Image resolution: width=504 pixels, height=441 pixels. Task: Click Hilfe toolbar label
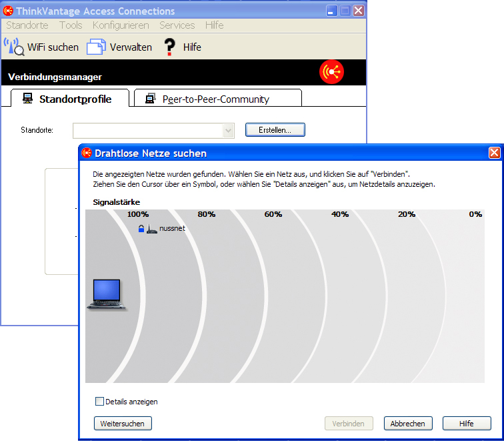[x=192, y=47]
